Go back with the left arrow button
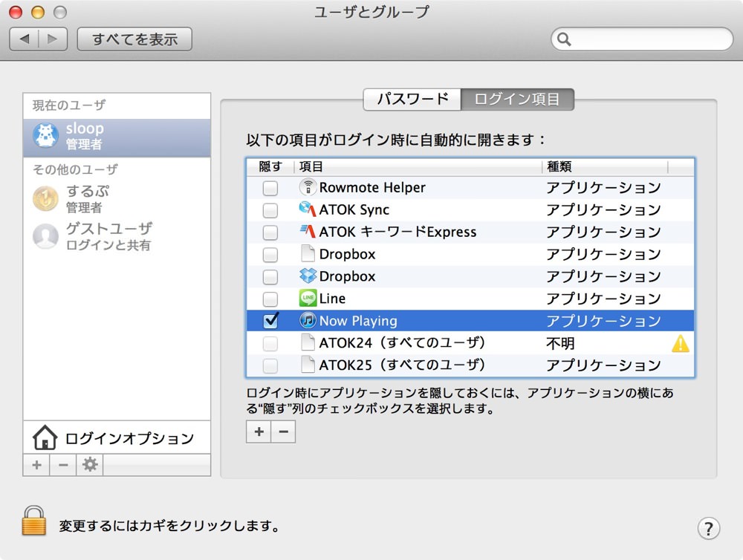The width and height of the screenshot is (743, 560). coord(25,39)
